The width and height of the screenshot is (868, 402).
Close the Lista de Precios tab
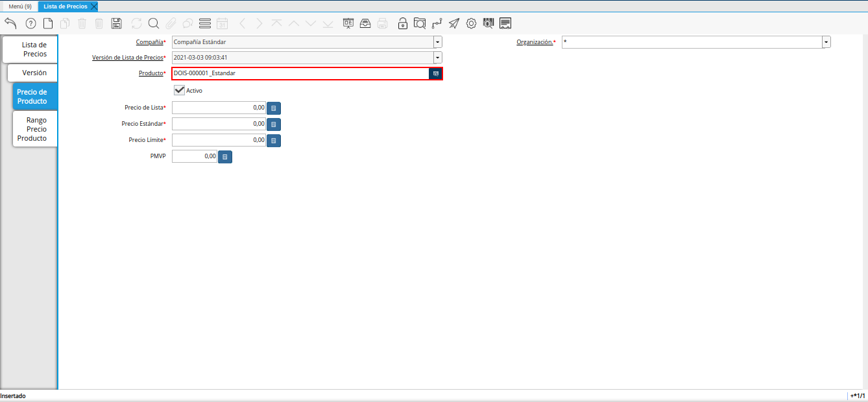pos(94,6)
